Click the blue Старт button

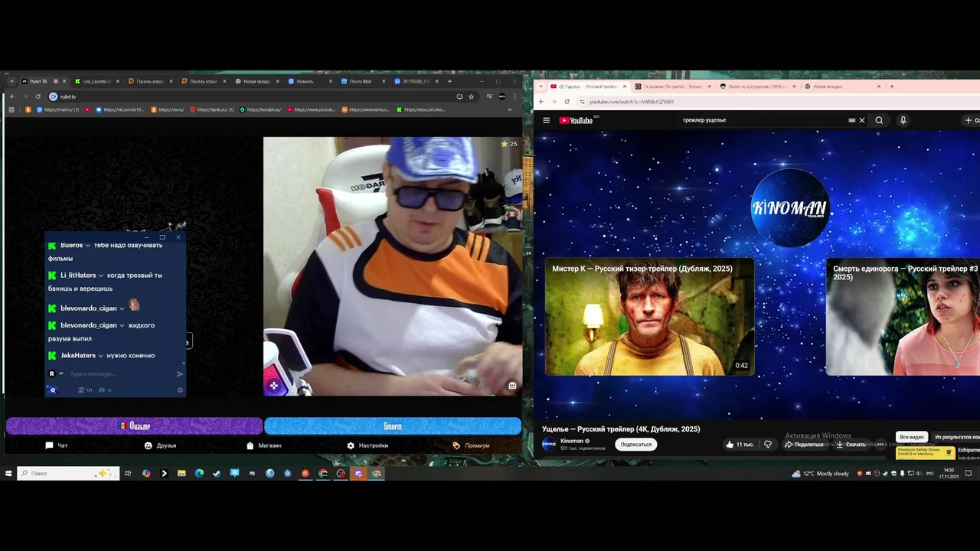(393, 425)
